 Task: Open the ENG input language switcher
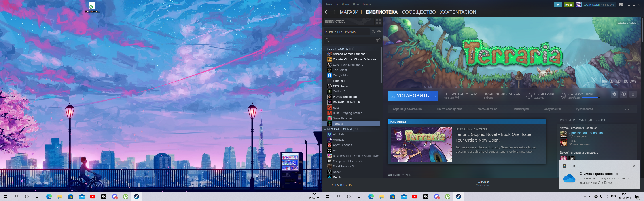(x=613, y=197)
